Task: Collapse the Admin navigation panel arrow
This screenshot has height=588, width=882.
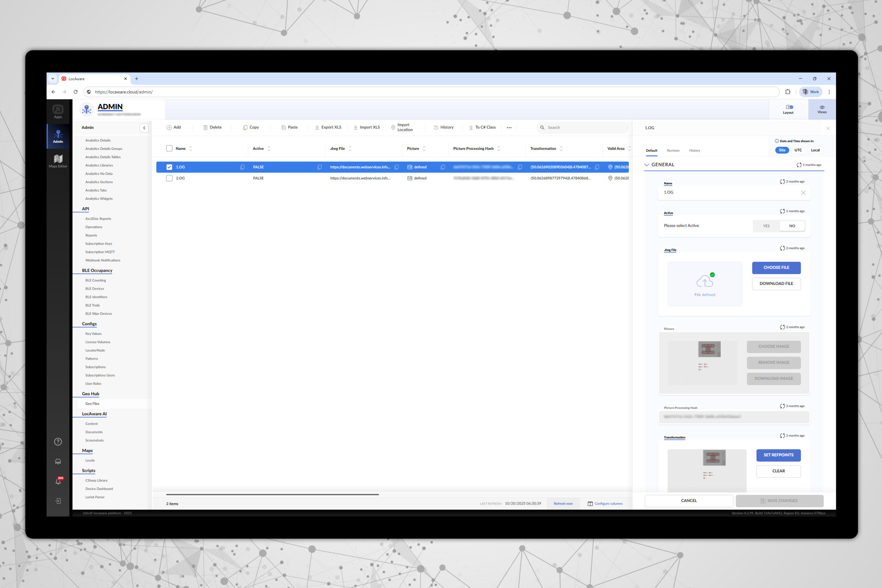Action: pos(144,128)
